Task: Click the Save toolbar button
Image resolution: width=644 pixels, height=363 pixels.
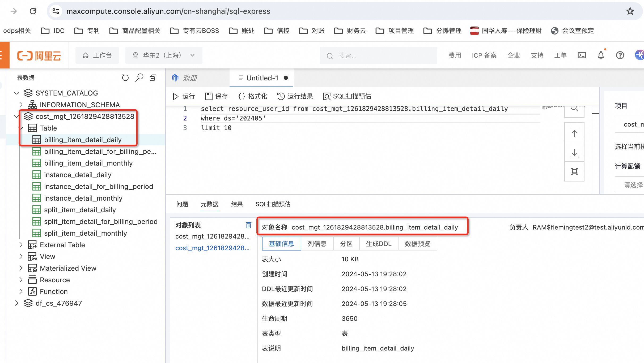Action: point(216,96)
